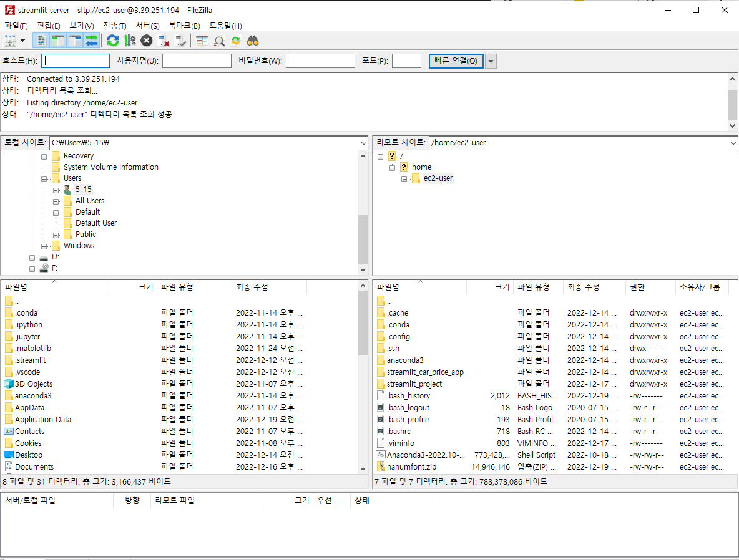Toggle processing of the transfer queue

click(130, 41)
